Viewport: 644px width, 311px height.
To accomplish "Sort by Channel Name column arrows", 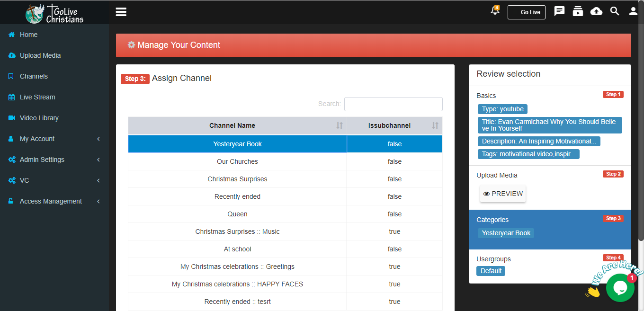I will pos(340,125).
